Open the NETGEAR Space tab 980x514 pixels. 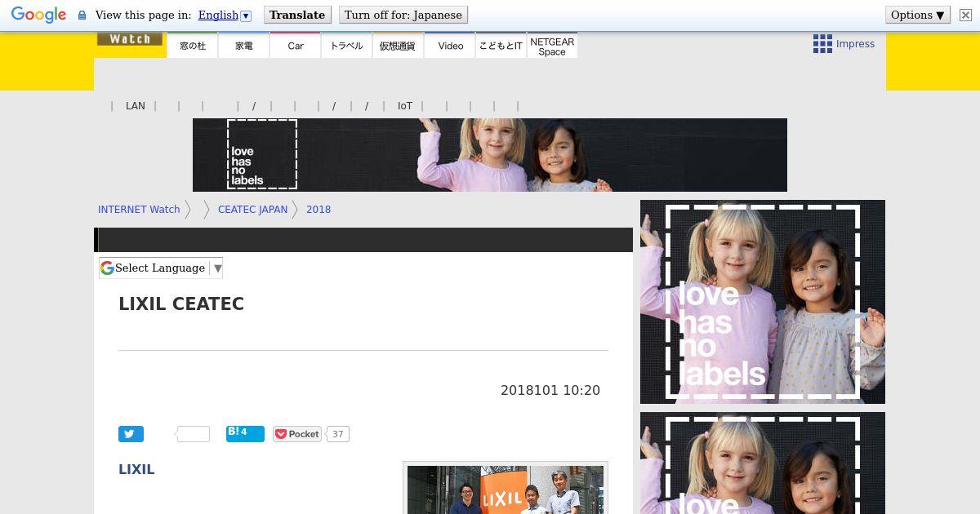pos(552,46)
